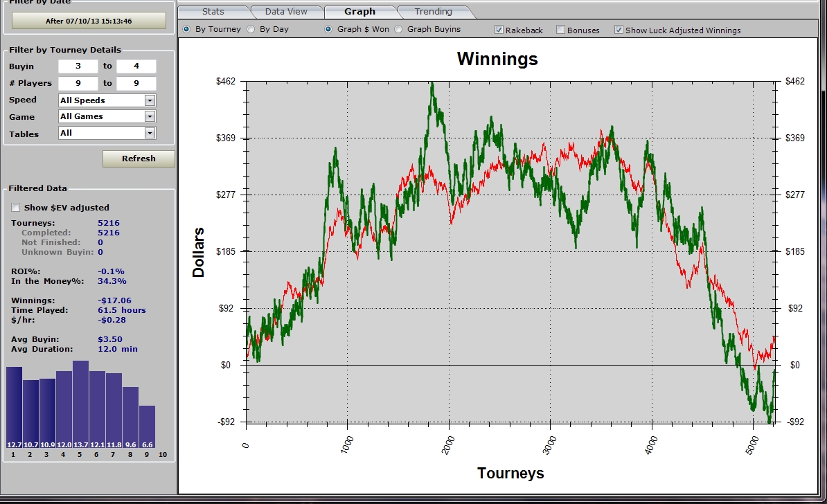Viewport: 827px width, 504px height.
Task: Click the minimum Buyin field
Action: [x=78, y=66]
